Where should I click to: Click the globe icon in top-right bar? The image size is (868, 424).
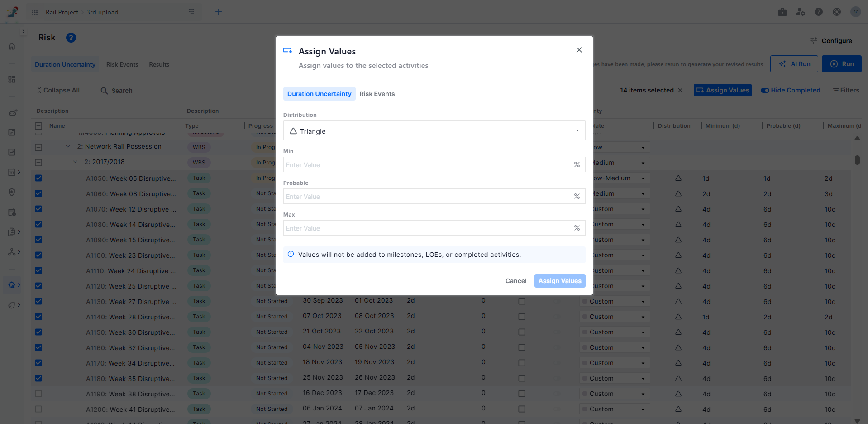tap(836, 12)
